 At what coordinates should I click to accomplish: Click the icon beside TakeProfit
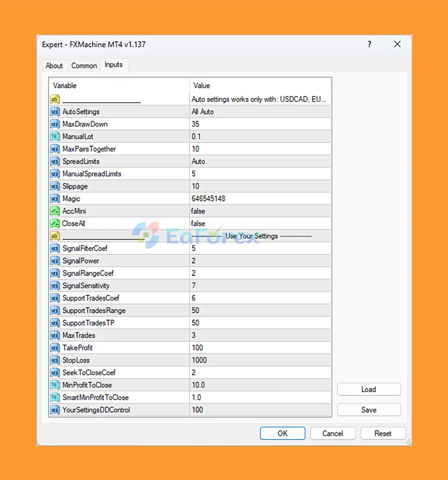tap(55, 348)
